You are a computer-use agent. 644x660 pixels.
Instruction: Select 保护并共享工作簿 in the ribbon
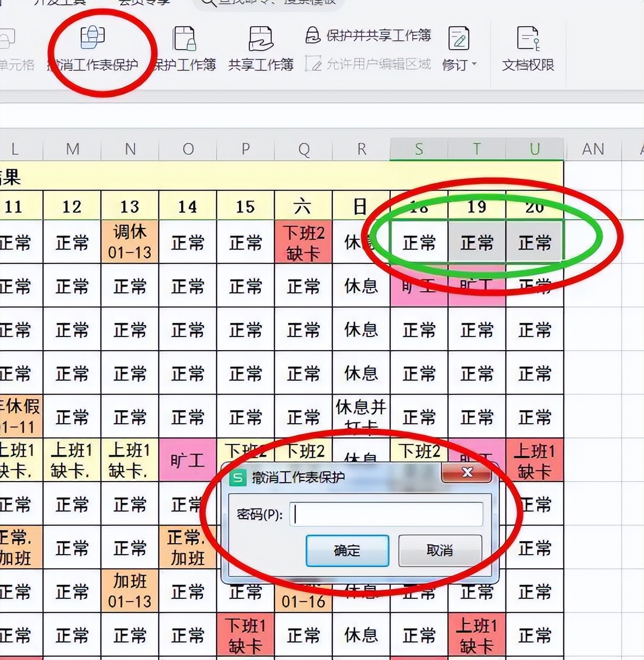click(368, 35)
